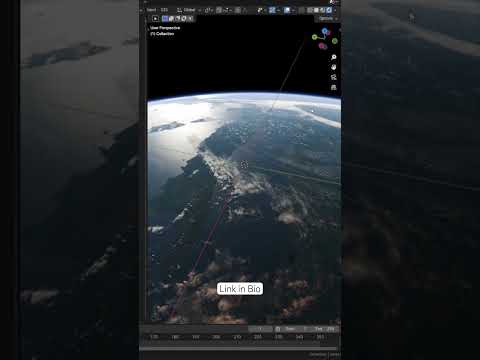Activate the pan hand viewport button
This screenshot has width=480, height=360.
(334, 67)
